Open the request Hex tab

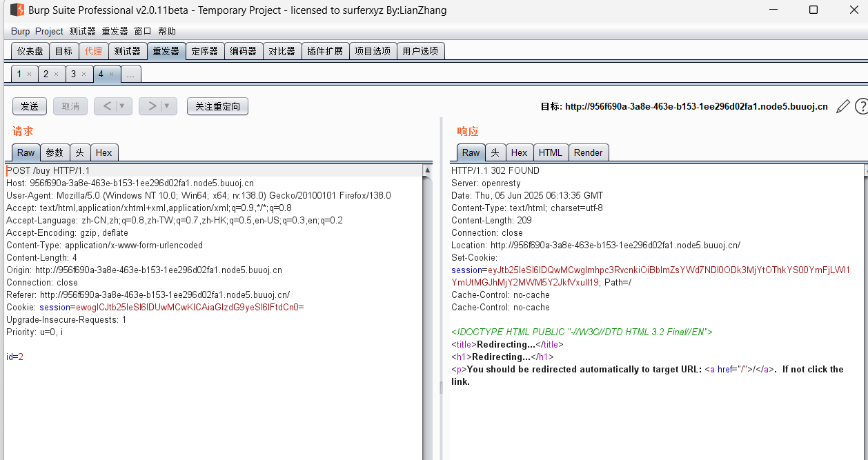click(103, 152)
